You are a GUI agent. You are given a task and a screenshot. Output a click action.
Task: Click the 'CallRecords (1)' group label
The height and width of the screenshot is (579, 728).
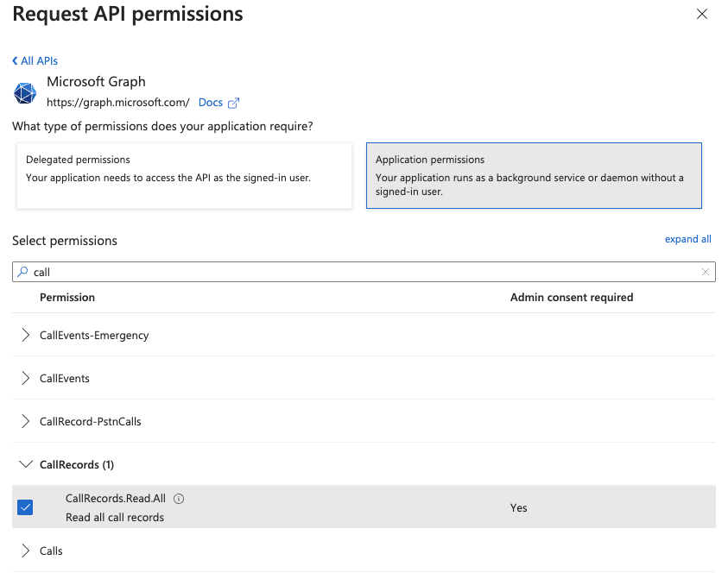coord(77,465)
